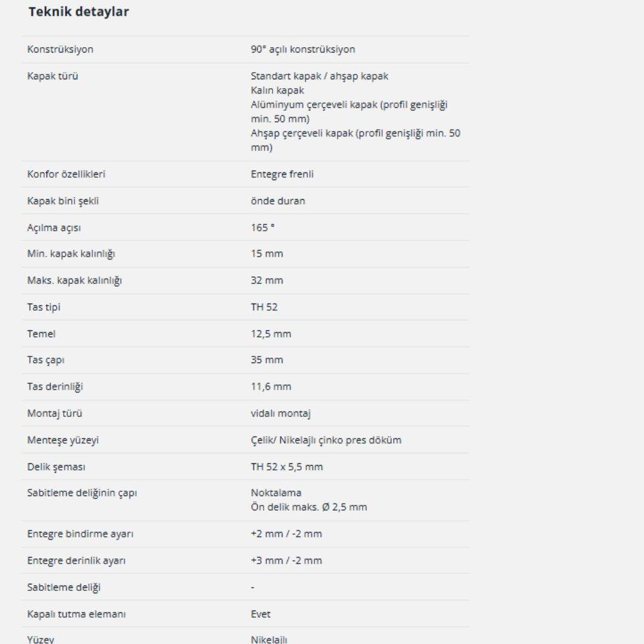Select the "90° açılı konstrüksiyon" value
The height and width of the screenshot is (644, 644).
pyautogui.click(x=303, y=49)
